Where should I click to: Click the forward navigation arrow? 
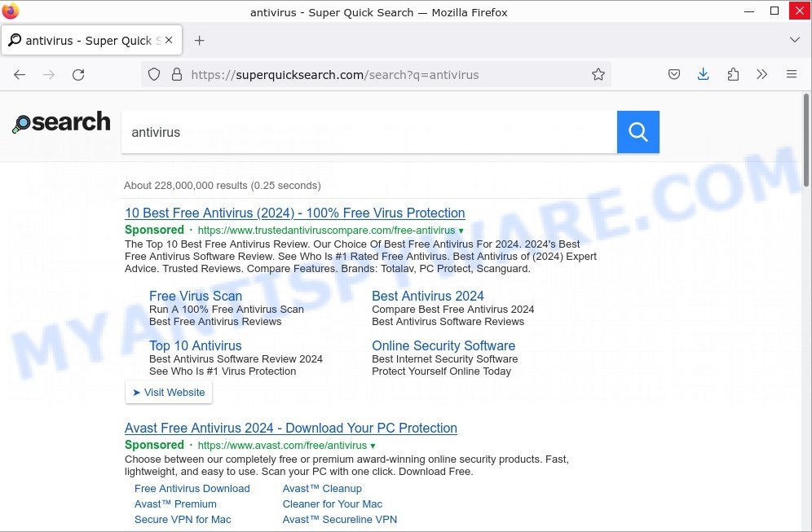pyautogui.click(x=49, y=74)
